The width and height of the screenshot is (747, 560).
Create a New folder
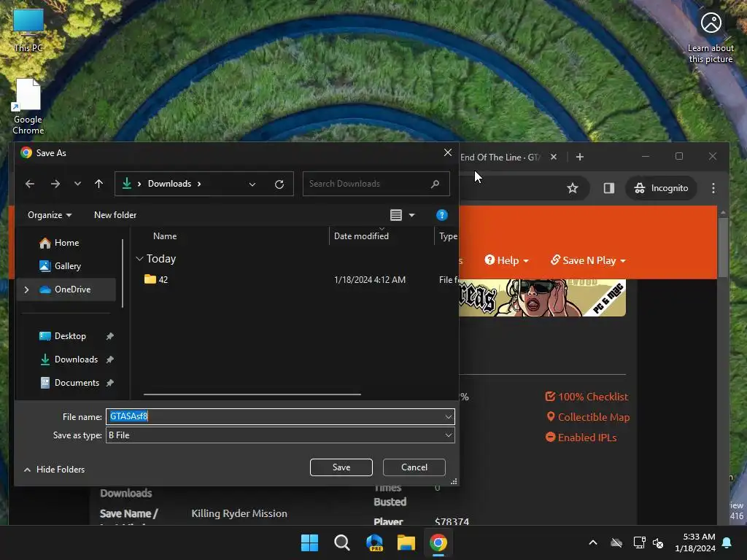(x=115, y=215)
